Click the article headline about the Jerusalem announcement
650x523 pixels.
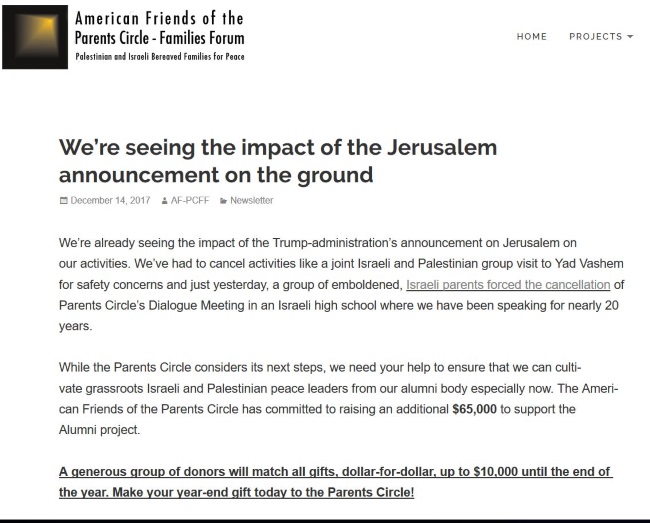click(x=277, y=160)
